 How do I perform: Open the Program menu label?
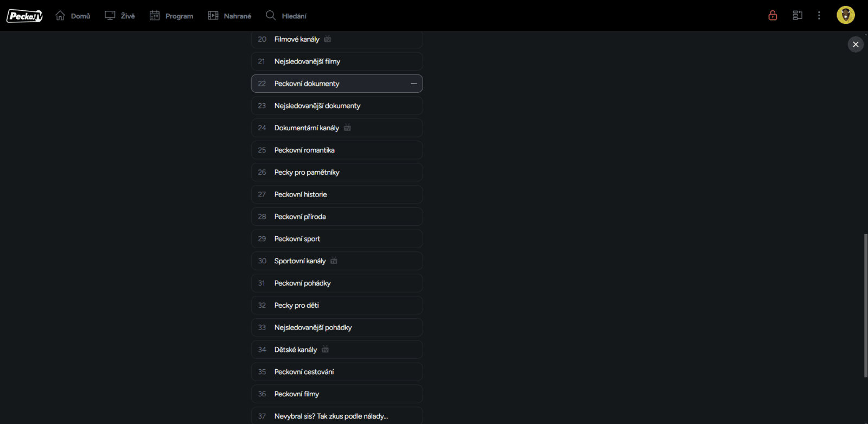[x=179, y=16]
